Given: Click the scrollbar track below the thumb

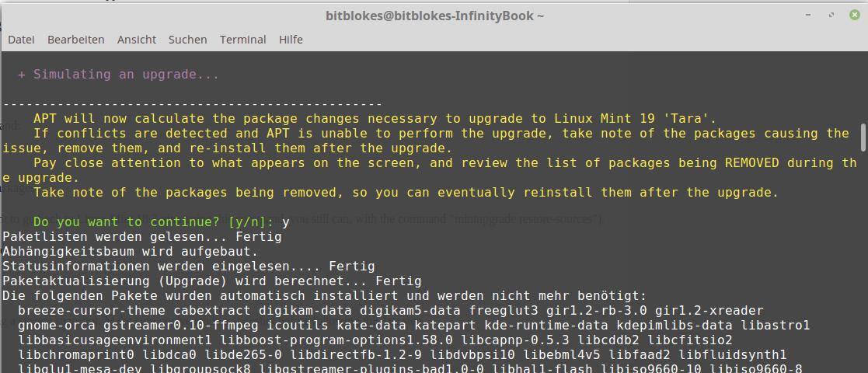Looking at the screenshot, I should coord(863,260).
